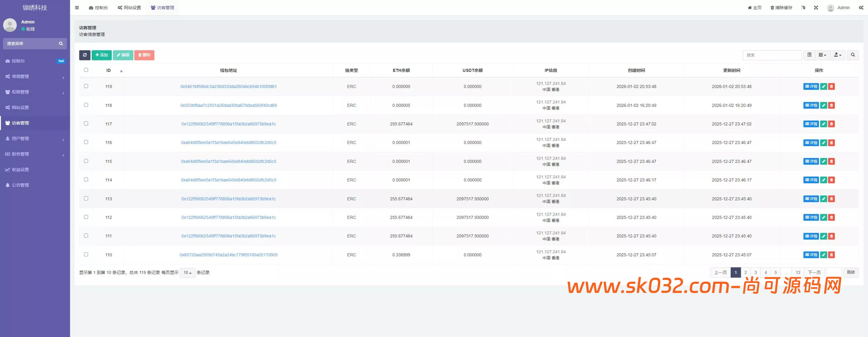
Task: Toggle the select-all checkbox in table header
Action: [86, 70]
